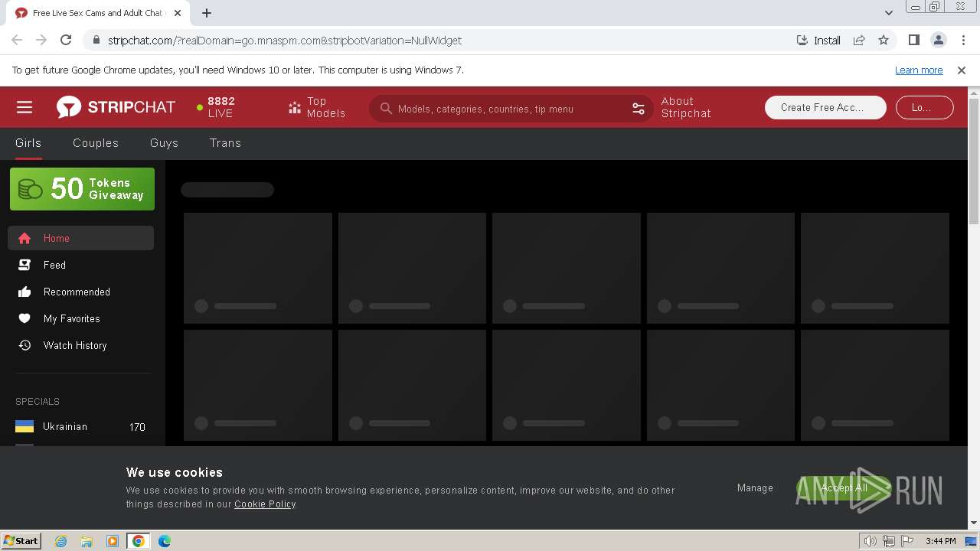Click Install app button in address bar
The height and width of the screenshot is (551, 980).
click(x=818, y=41)
